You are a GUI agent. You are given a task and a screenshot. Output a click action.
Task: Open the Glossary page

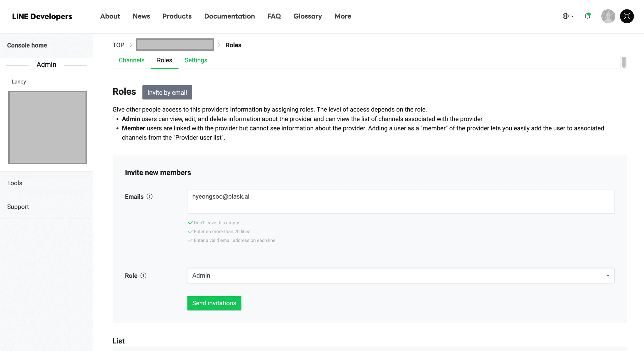tap(308, 16)
